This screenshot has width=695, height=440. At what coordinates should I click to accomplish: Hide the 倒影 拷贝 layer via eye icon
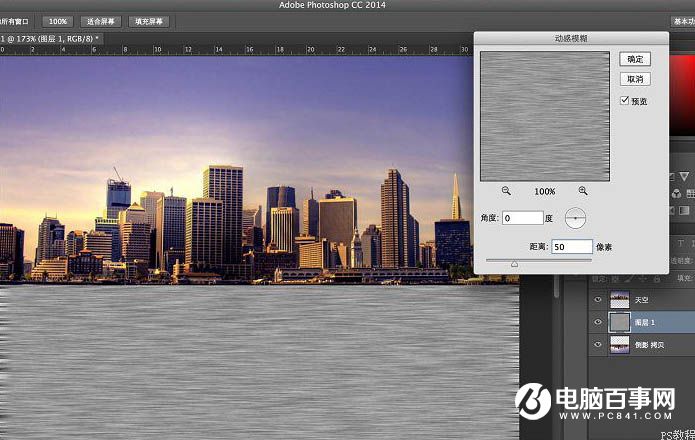[x=597, y=344]
